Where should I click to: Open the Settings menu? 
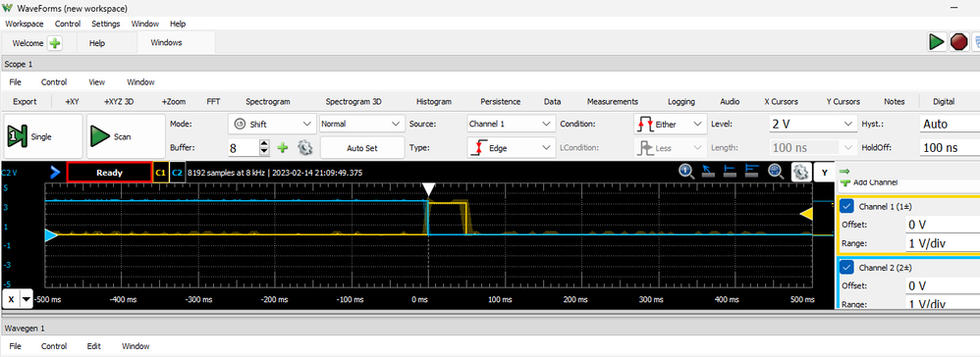point(106,24)
